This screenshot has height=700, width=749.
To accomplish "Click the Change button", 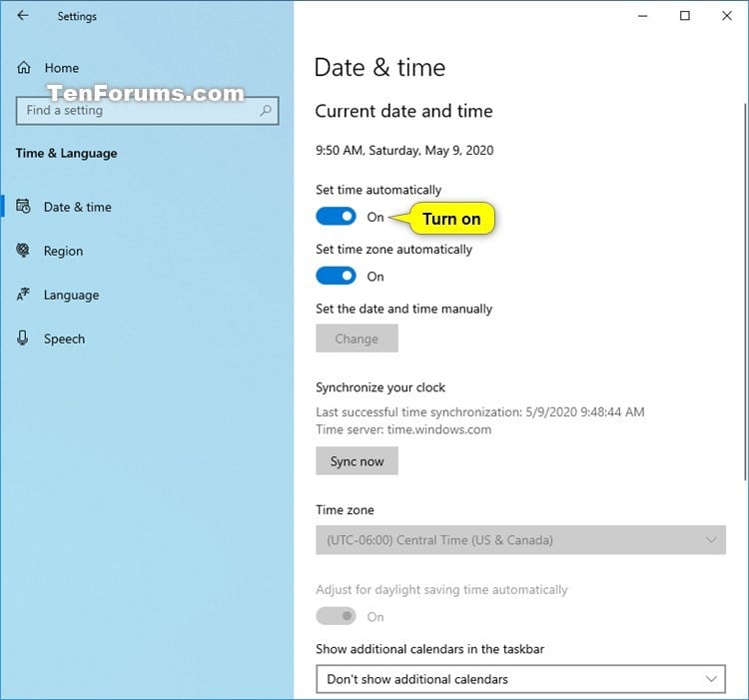I will tap(357, 339).
